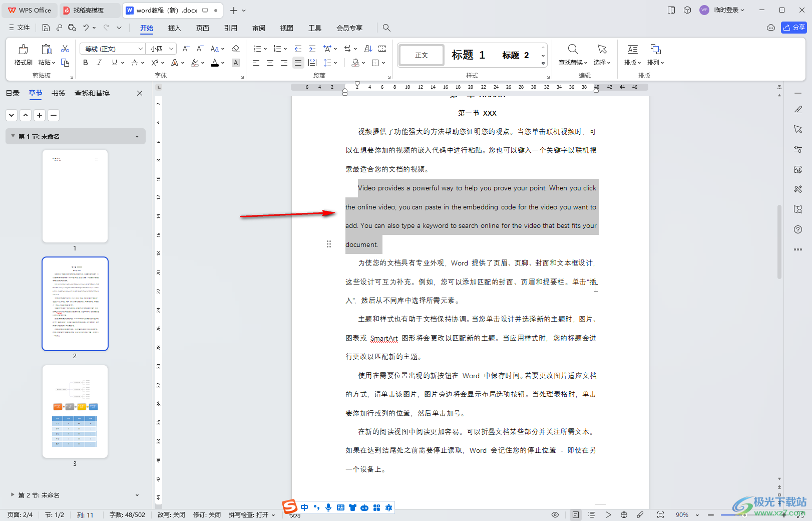Open the 排列 arrange tool

(x=655, y=55)
